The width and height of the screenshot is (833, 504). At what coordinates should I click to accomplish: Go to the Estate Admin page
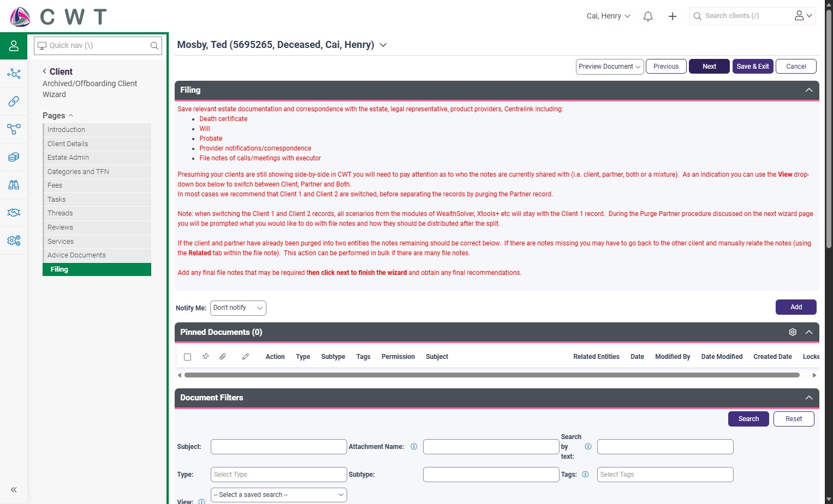pyautogui.click(x=97, y=158)
